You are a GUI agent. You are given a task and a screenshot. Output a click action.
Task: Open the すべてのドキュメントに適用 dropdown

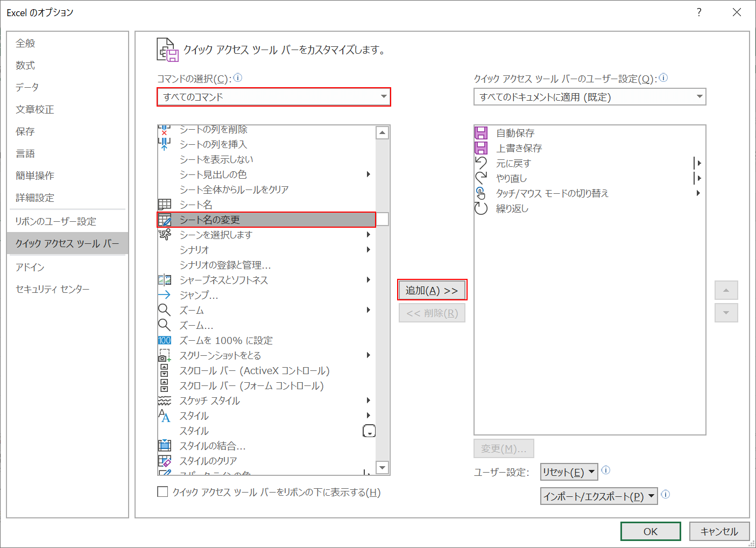click(590, 97)
